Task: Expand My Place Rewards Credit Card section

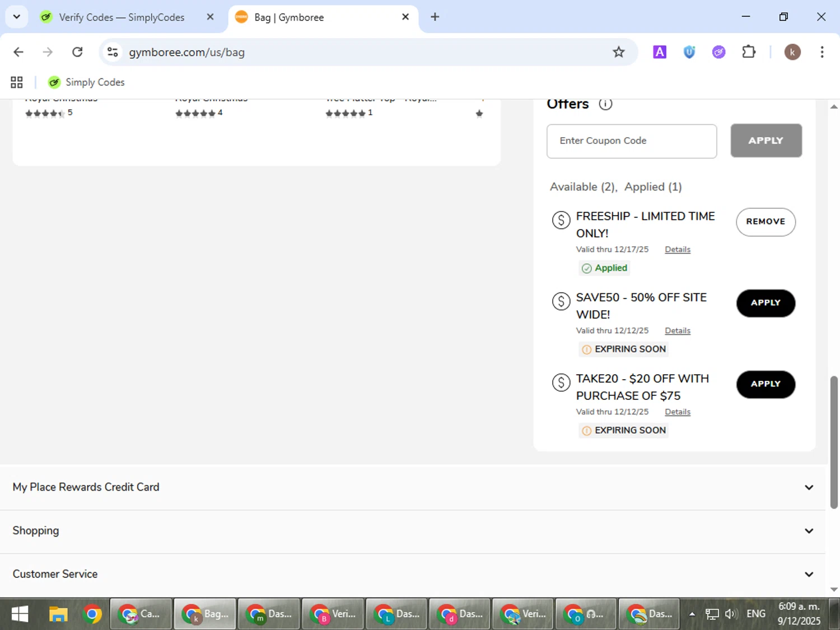Action: tap(413, 487)
